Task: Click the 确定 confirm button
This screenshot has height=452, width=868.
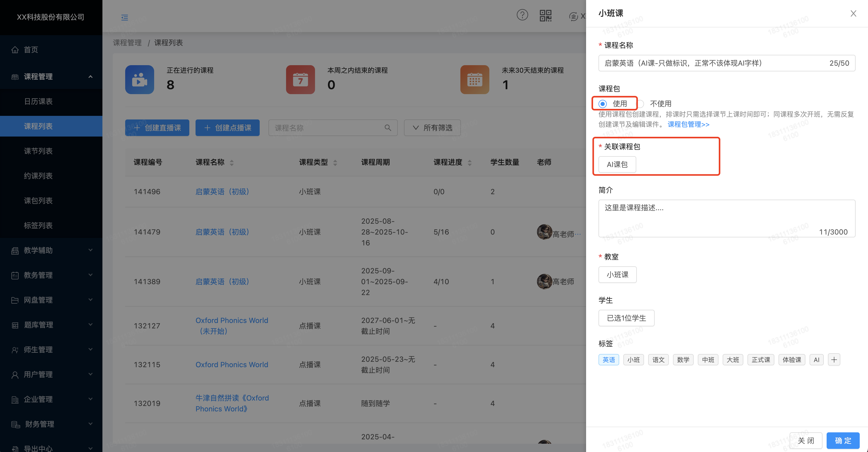Action: [x=843, y=441]
